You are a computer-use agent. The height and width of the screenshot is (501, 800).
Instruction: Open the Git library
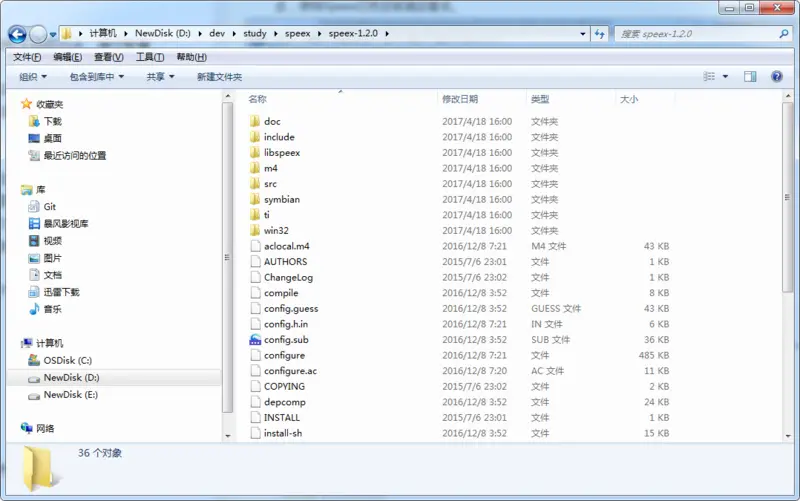coord(42,207)
